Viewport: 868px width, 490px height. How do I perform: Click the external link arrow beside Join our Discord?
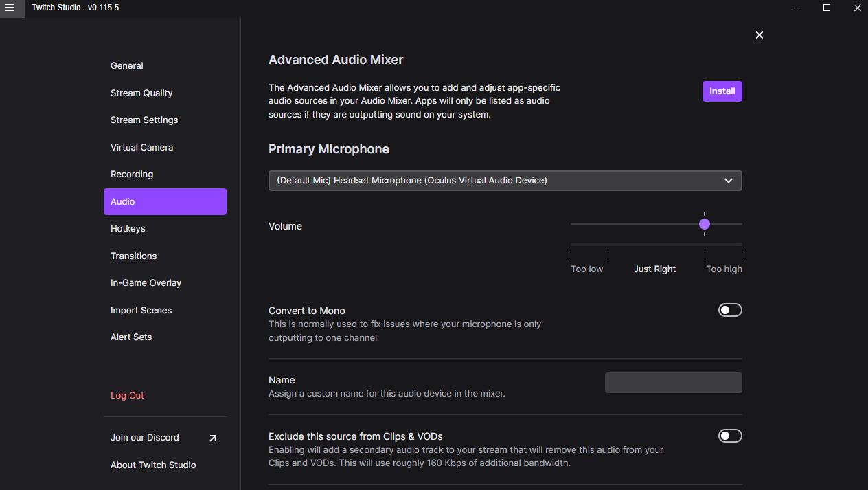[212, 437]
